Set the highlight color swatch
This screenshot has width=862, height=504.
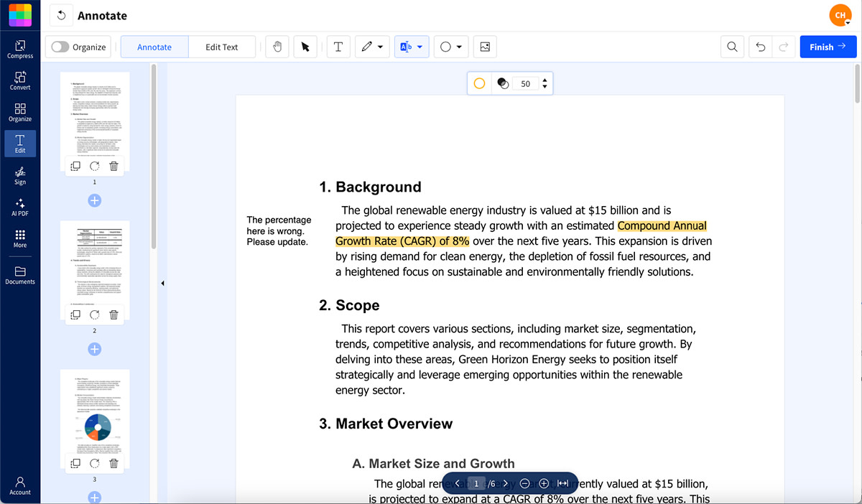[479, 83]
